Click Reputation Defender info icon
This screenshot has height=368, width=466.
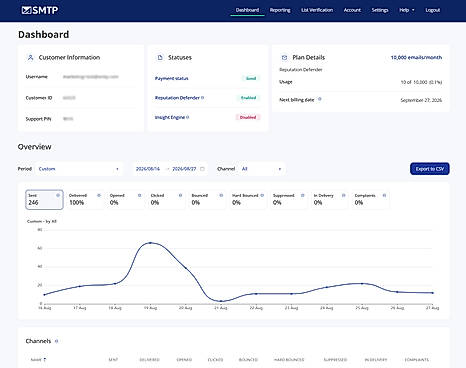pyautogui.click(x=203, y=98)
